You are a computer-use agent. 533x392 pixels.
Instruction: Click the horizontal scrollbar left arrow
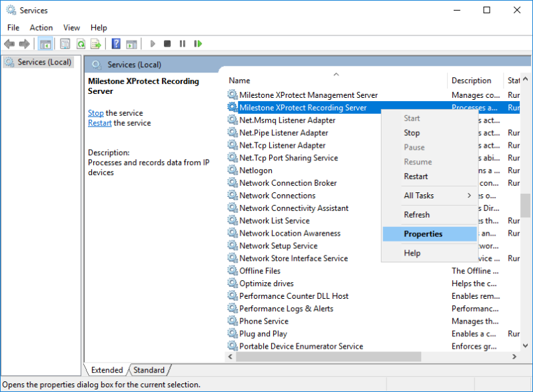tap(231, 356)
